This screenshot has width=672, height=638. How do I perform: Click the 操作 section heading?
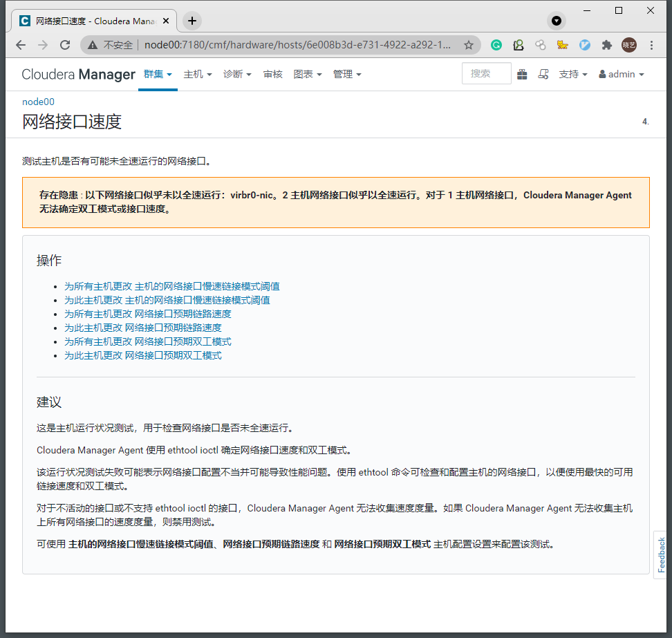[x=49, y=261]
